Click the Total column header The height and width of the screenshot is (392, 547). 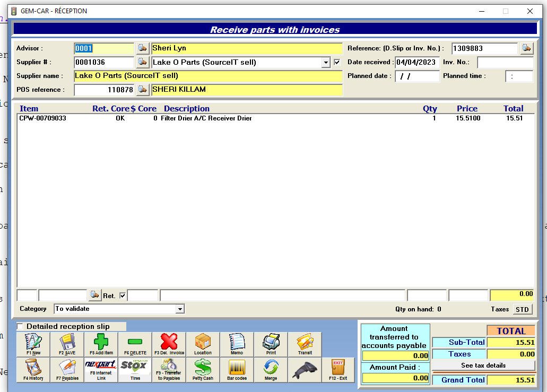[513, 109]
